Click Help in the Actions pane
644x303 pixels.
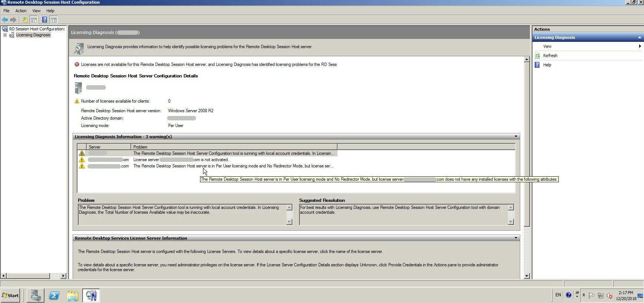coord(547,65)
